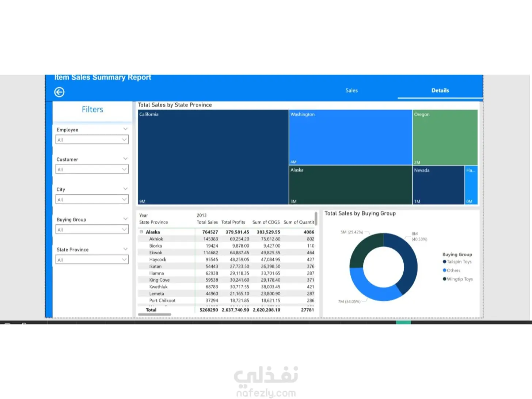Open the Customer filter dropdown
Screen dimensions: 532x399
pos(92,169)
